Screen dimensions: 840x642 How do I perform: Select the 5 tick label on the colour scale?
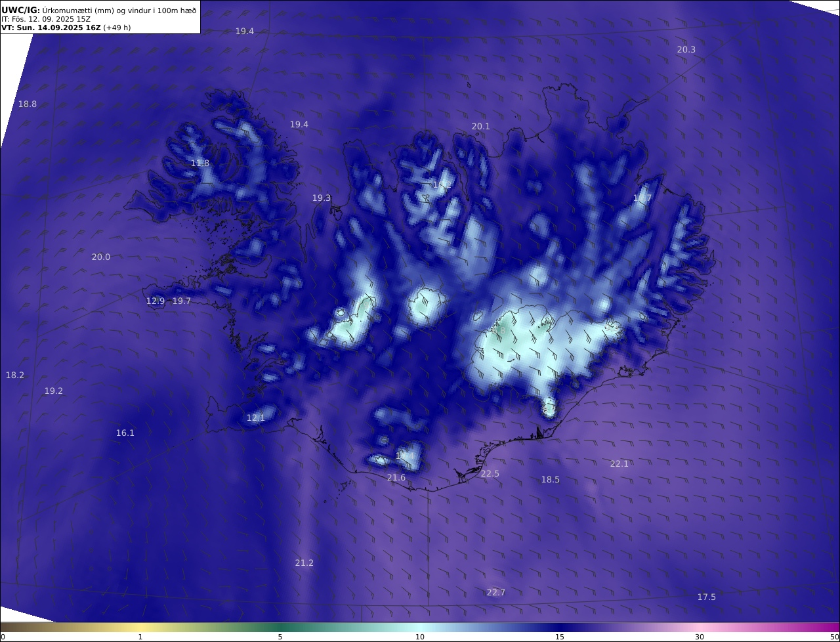(x=280, y=637)
